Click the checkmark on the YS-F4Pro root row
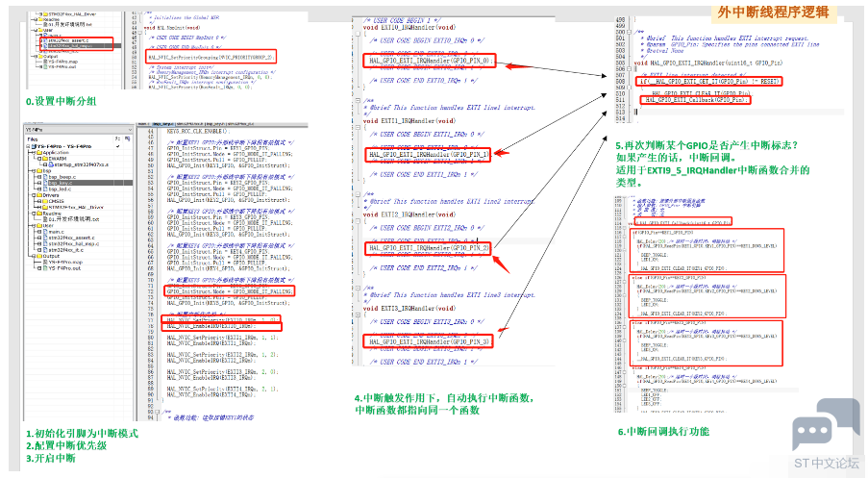The width and height of the screenshot is (868, 478). coord(118,146)
